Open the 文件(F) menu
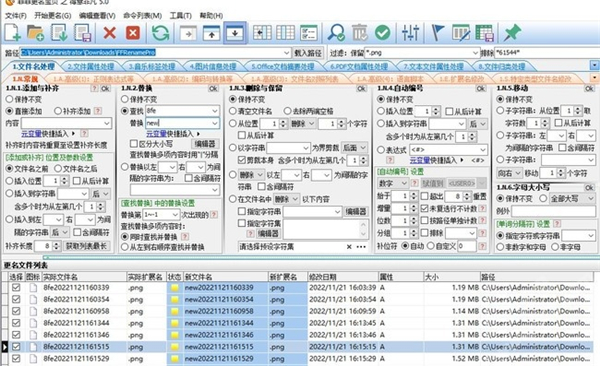The width and height of the screenshot is (600, 366). (16, 16)
